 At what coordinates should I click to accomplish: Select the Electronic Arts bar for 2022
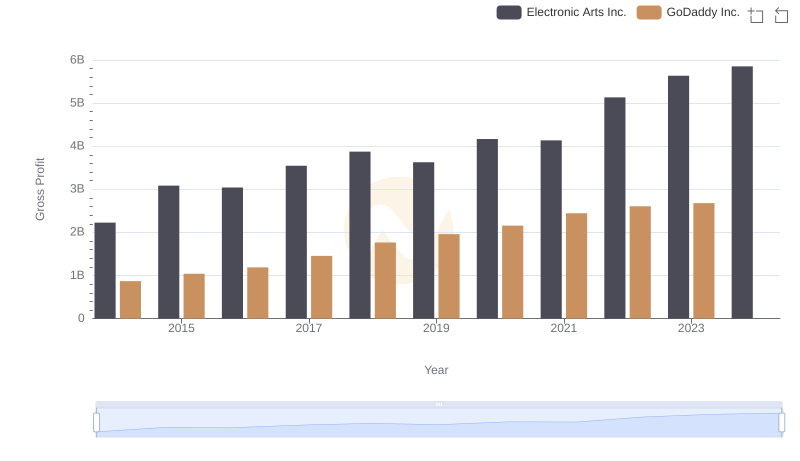coord(615,208)
